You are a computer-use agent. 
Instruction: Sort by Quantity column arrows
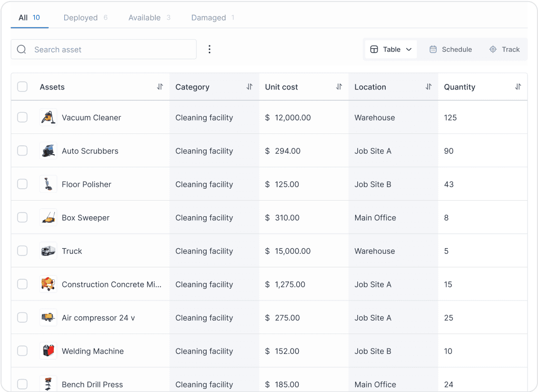pyautogui.click(x=518, y=87)
